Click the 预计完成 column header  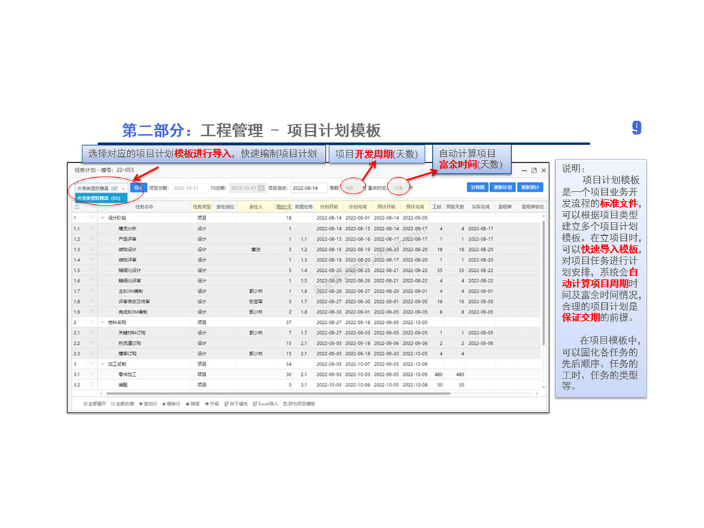(415, 207)
